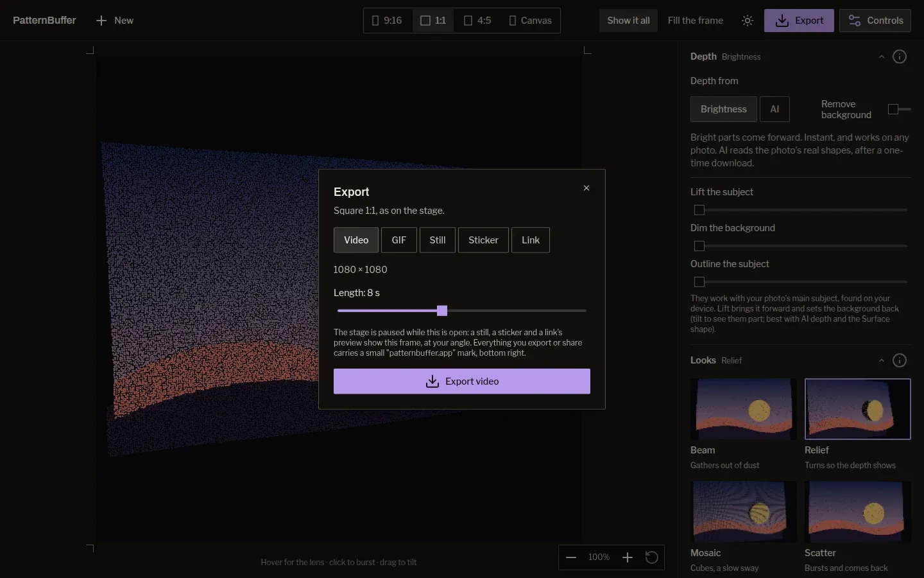Choose Brightness depth source
The width and height of the screenshot is (924, 578).
[x=724, y=109]
